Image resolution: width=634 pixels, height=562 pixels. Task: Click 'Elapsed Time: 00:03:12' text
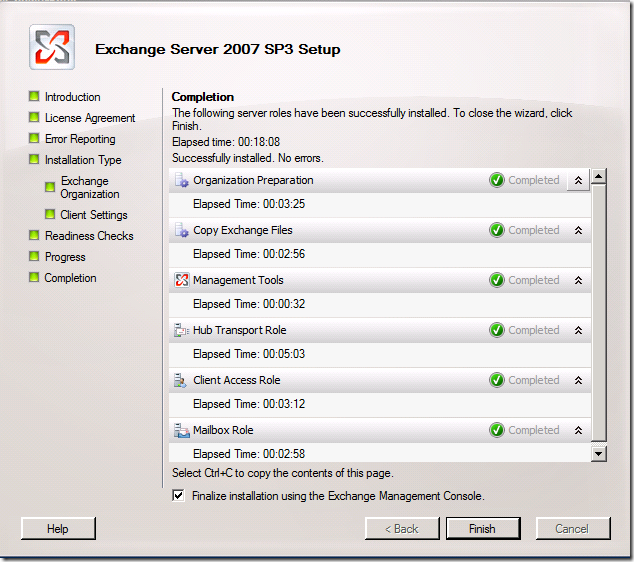click(249, 404)
